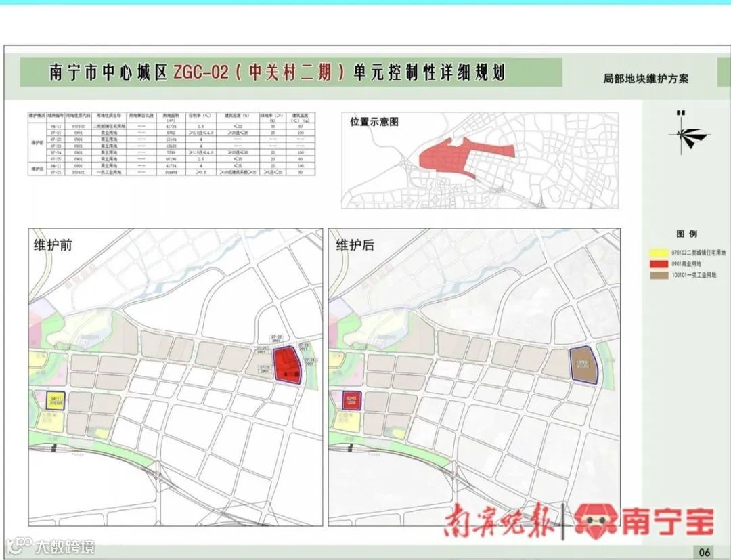The image size is (731, 560).
Task: Click the 图例 legend heading
Action: point(687,234)
